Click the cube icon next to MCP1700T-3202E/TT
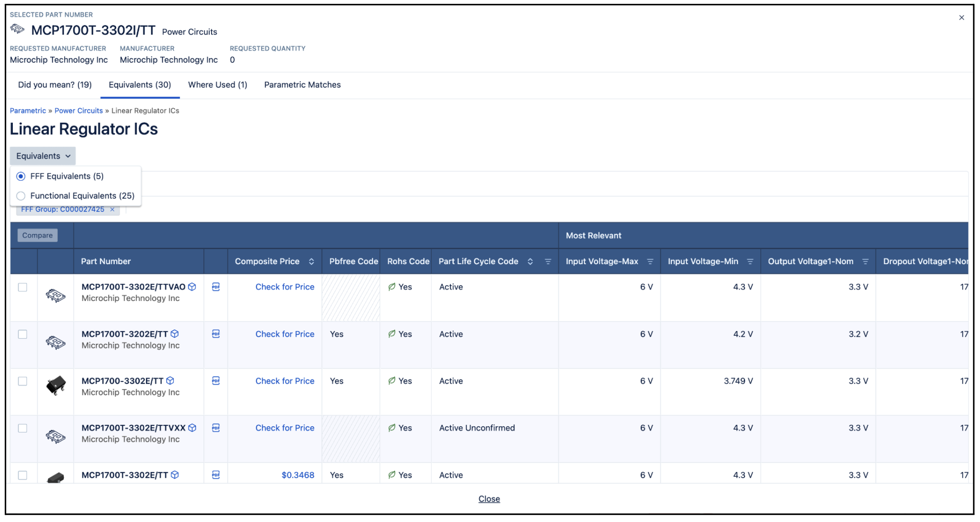This screenshot has width=980, height=522. [175, 334]
